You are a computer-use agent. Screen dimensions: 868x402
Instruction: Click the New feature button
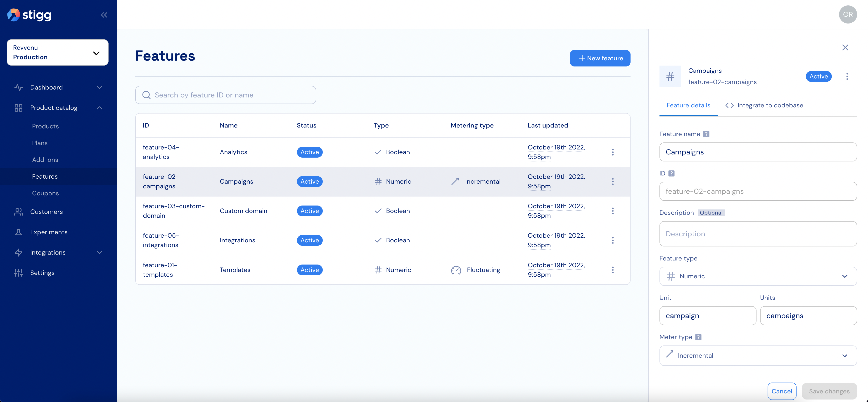point(600,58)
